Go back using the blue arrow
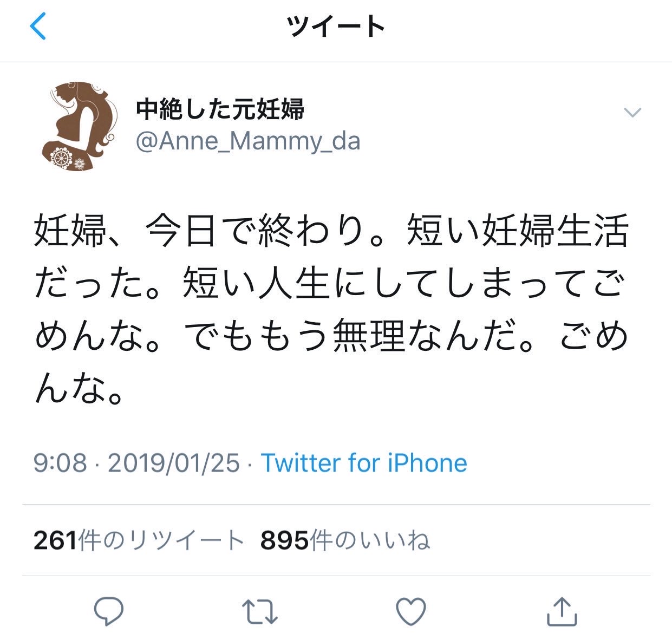Image resolution: width=672 pixels, height=640 pixels. point(38,27)
